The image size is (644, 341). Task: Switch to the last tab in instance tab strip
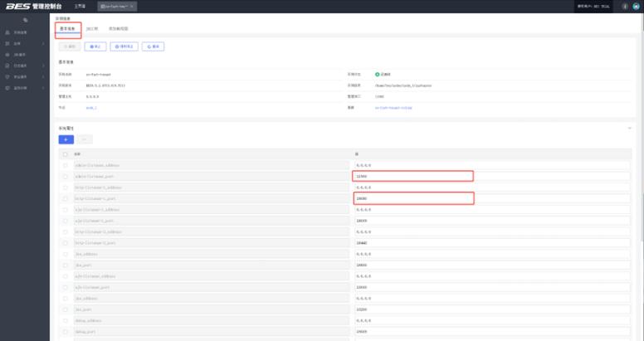tap(119, 29)
